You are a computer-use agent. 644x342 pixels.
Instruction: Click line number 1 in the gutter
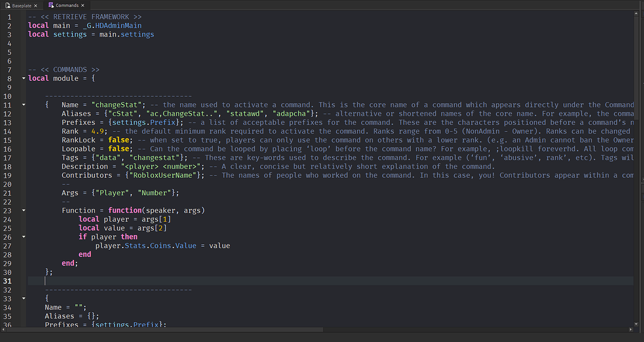click(9, 17)
